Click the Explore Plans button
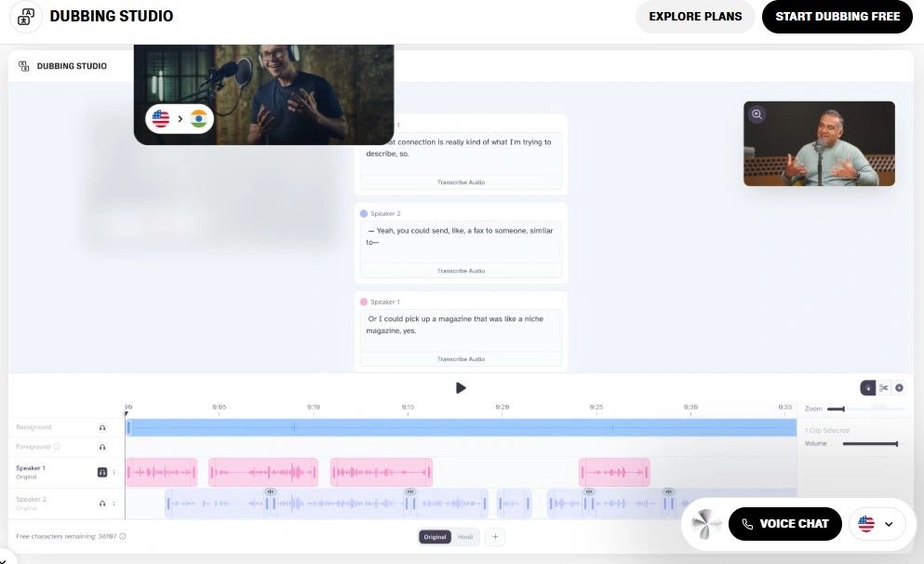Image resolution: width=924 pixels, height=564 pixels. coord(695,17)
